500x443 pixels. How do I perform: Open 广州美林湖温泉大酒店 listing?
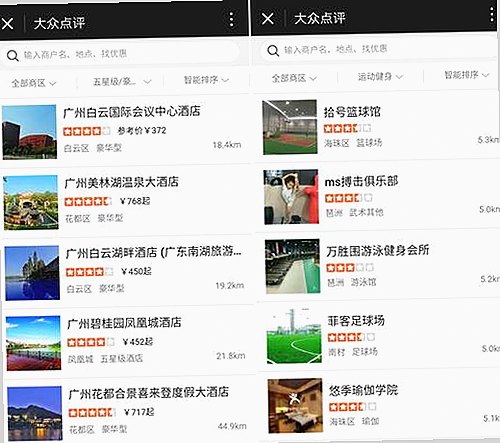[125, 201]
